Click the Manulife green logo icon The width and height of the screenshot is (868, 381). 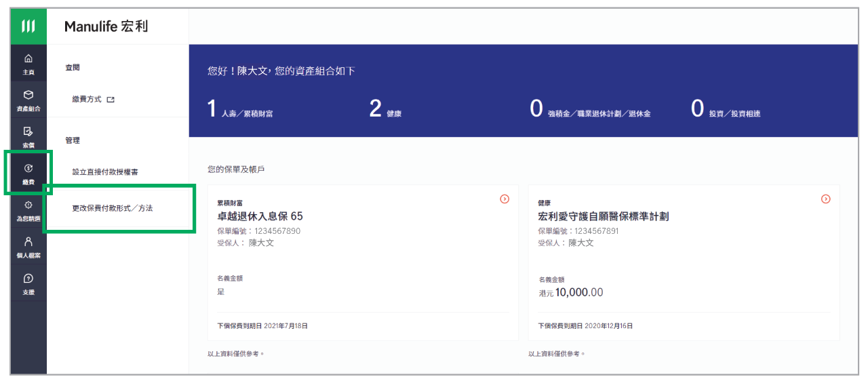[28, 26]
